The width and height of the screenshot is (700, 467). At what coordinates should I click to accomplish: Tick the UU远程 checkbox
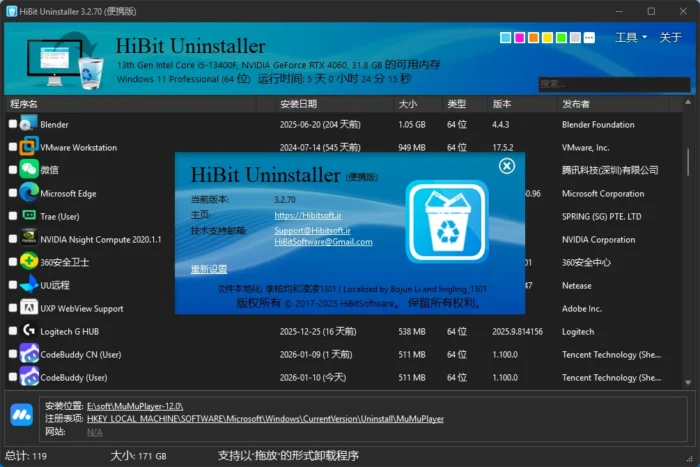tap(13, 285)
